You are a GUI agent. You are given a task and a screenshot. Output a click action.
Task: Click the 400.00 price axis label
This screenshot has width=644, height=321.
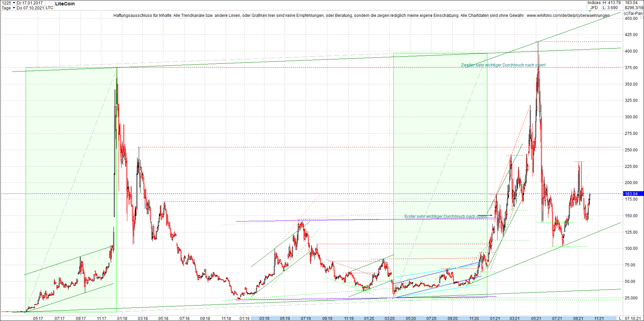point(631,51)
